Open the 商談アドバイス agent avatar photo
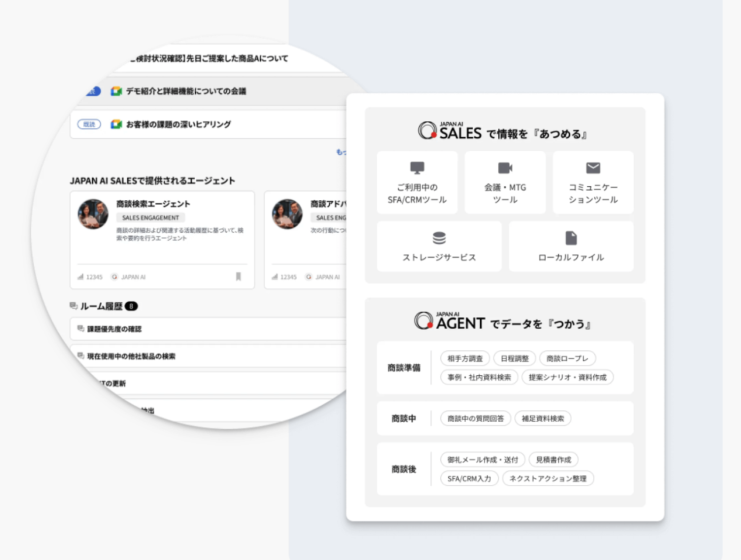The image size is (741, 560). [287, 214]
